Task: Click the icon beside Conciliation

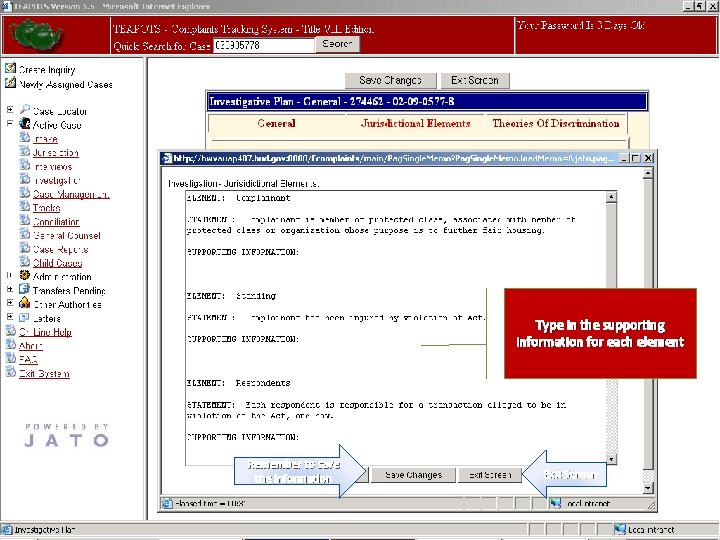Action: click(25, 220)
